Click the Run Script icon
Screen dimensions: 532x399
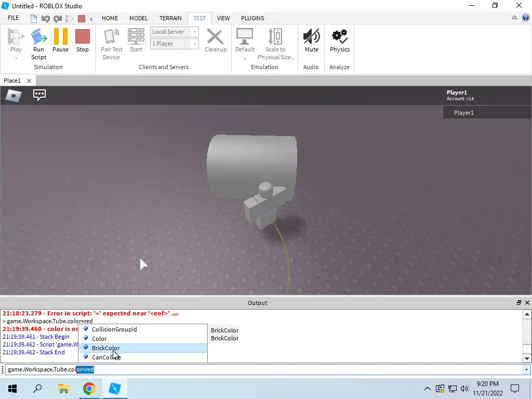tap(38, 37)
